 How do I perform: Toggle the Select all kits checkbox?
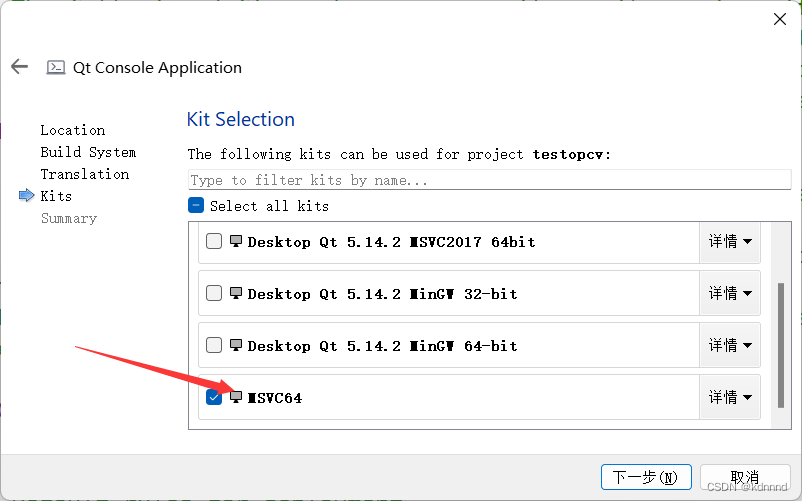(x=196, y=206)
